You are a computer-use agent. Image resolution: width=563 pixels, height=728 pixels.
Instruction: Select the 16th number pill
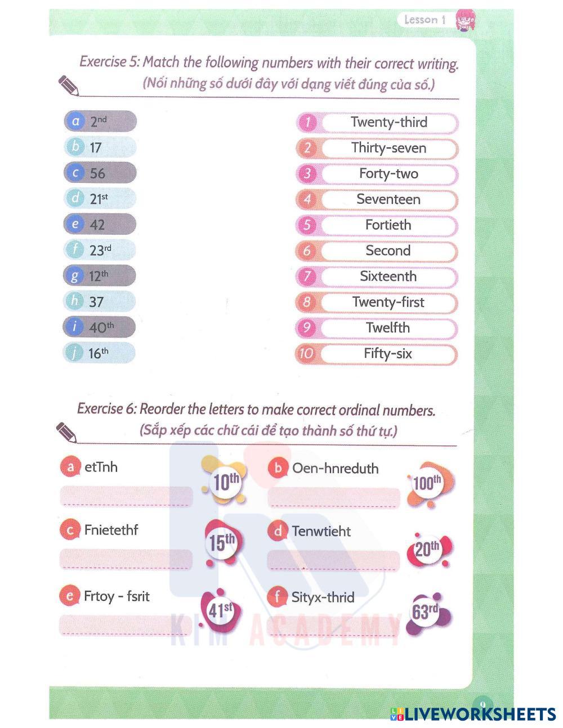[100, 353]
